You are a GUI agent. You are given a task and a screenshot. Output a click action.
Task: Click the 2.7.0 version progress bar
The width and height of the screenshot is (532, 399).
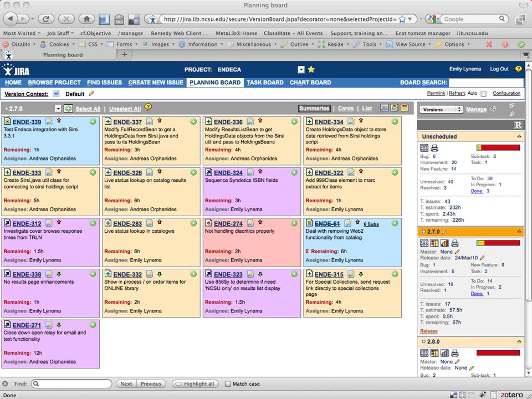498,243
